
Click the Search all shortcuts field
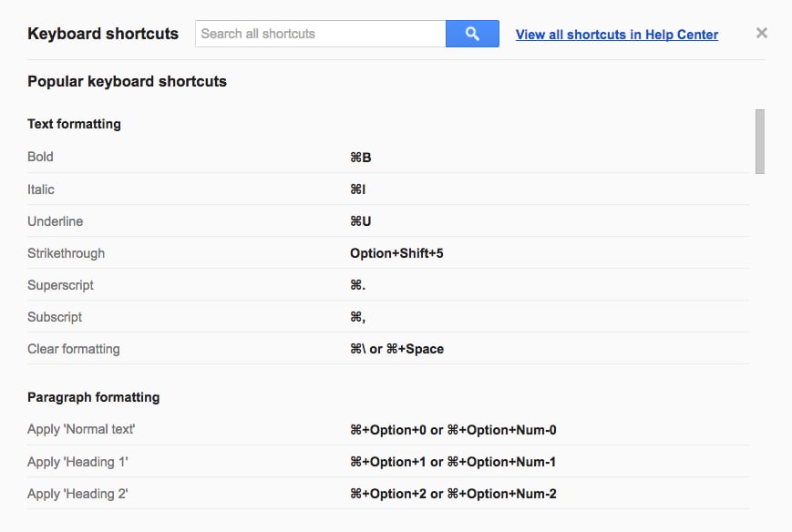320,34
